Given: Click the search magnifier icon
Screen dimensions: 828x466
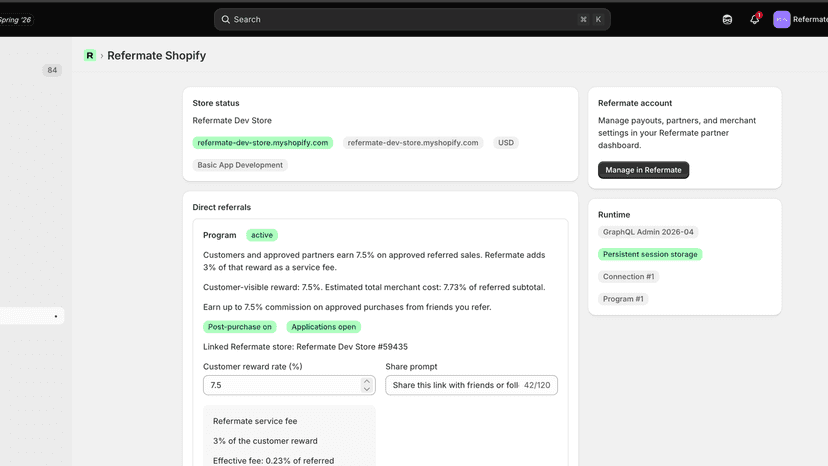Looking at the screenshot, I should 225,20.
